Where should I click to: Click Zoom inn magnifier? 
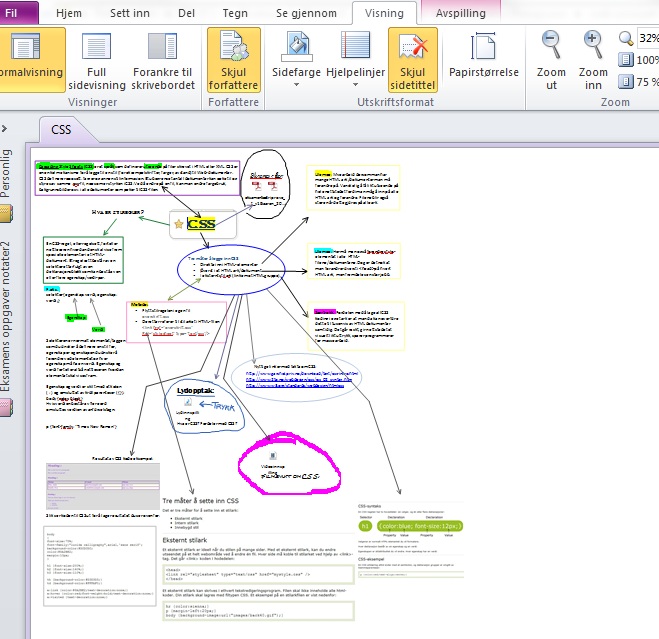(x=593, y=58)
